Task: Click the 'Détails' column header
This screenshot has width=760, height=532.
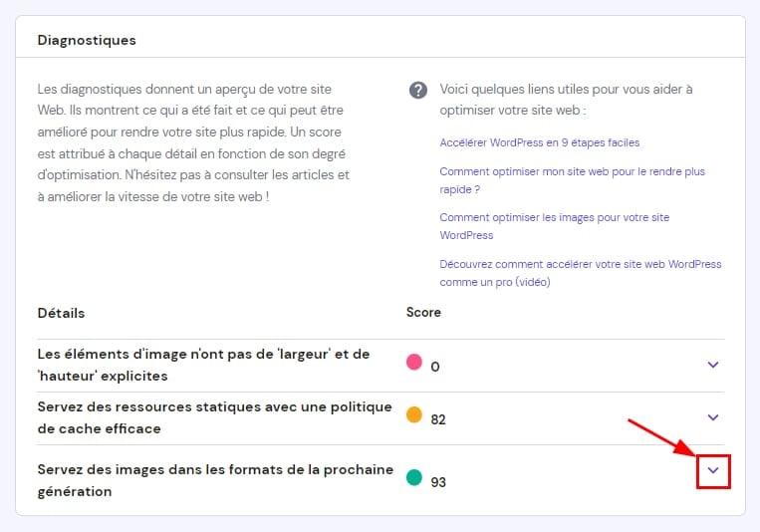Action: tap(61, 313)
